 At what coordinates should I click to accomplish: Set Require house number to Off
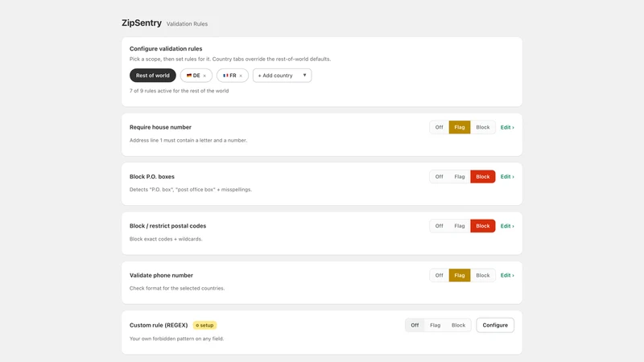(439, 127)
